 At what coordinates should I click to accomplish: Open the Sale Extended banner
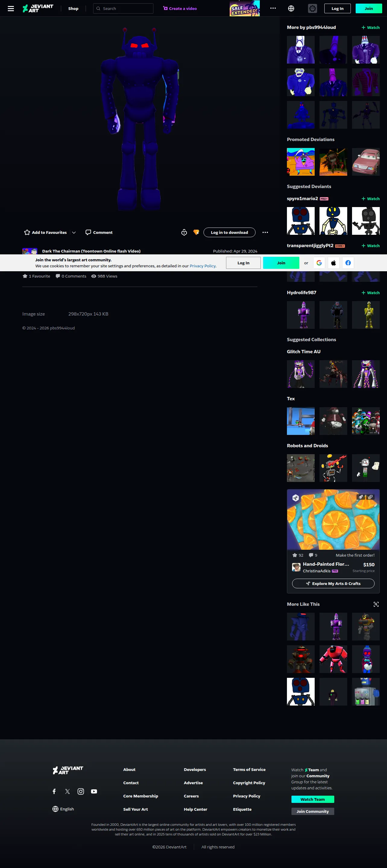[244, 8]
